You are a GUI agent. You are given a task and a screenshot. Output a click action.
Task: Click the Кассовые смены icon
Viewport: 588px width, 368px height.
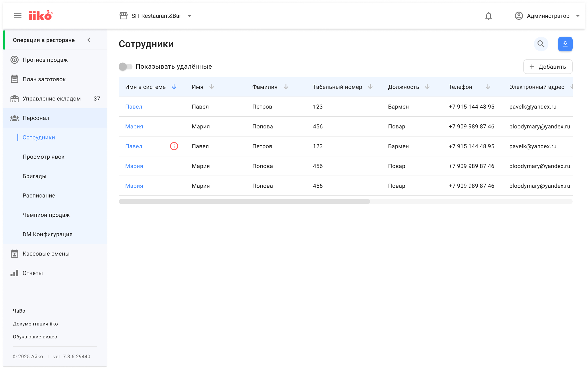pos(15,254)
